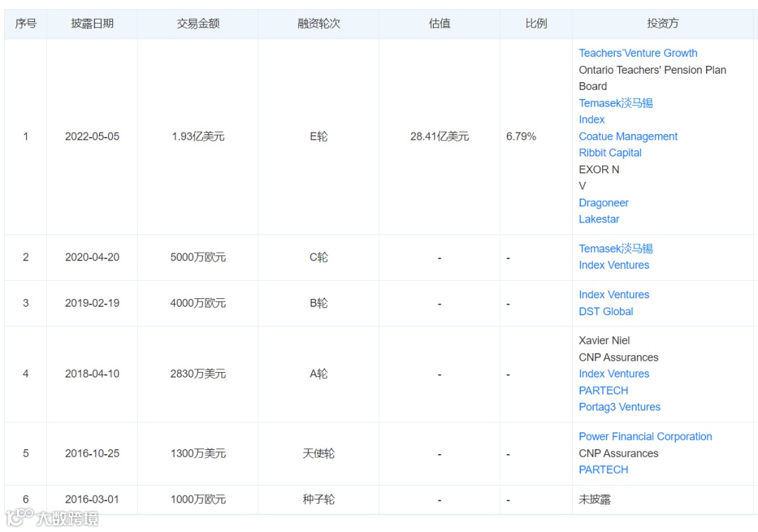The image size is (758, 532).
Task: Select the date 2016-03-01
Action: [92, 500]
